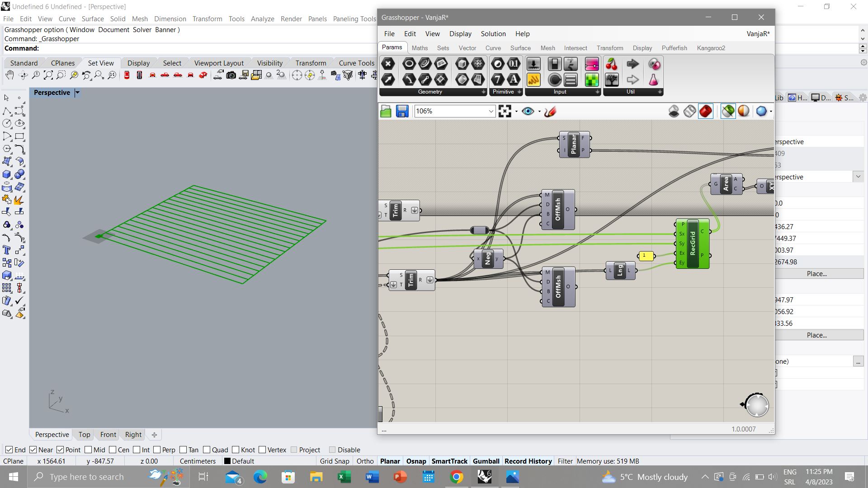Enable the Quad osnap checkbox
The image size is (868, 488).
207,450
